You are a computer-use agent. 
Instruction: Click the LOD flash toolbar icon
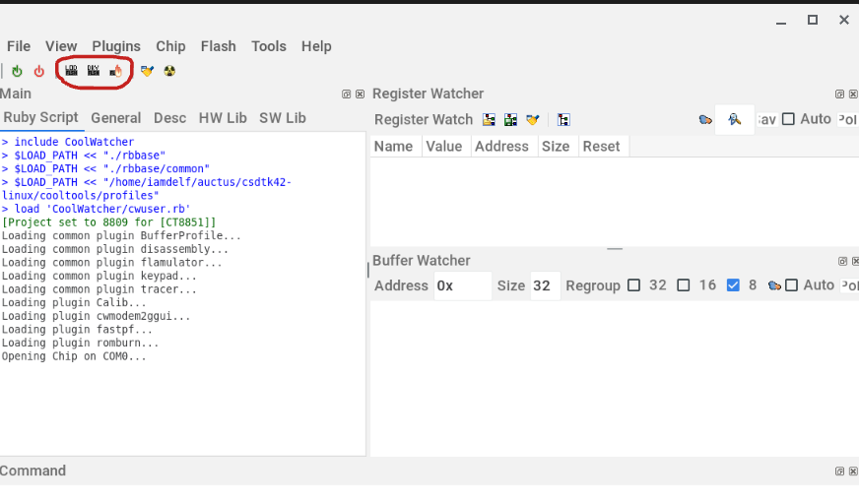71,70
